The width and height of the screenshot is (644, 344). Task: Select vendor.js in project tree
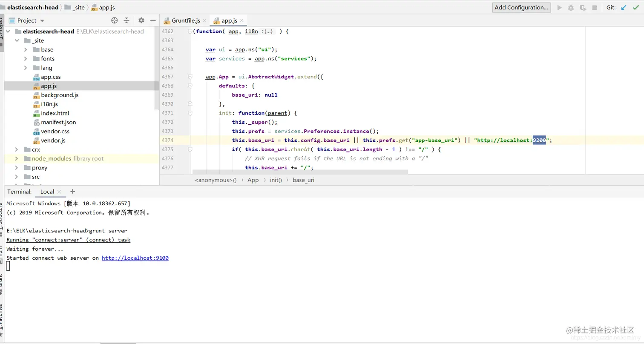point(53,140)
